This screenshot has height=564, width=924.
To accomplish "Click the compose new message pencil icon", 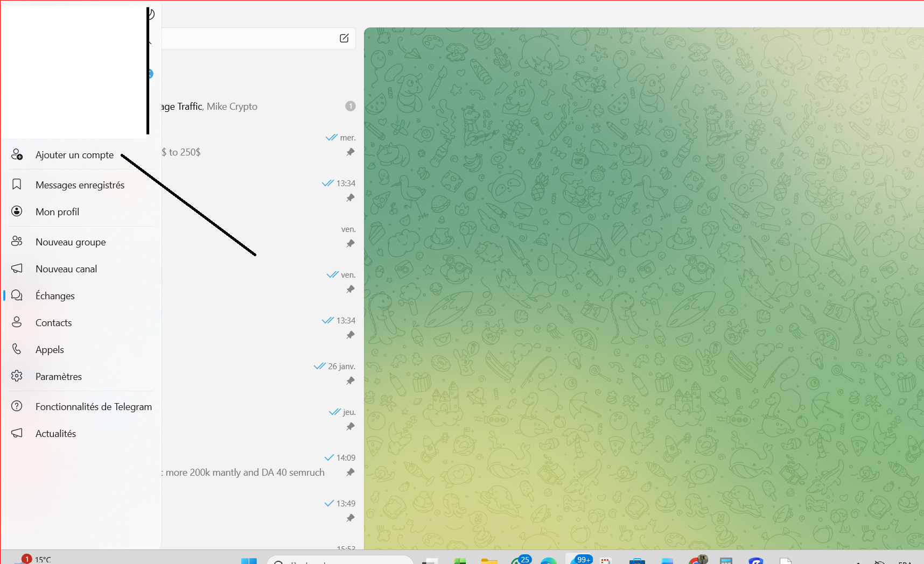I will [x=344, y=38].
